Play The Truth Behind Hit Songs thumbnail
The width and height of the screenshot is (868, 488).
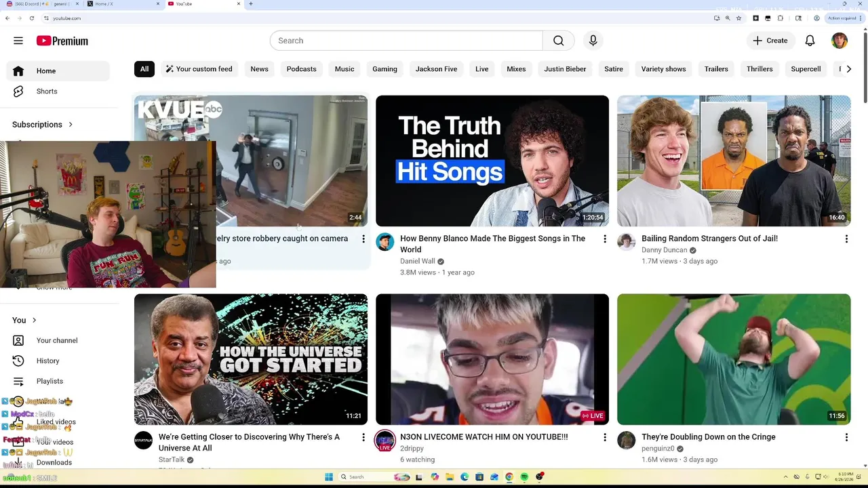492,161
